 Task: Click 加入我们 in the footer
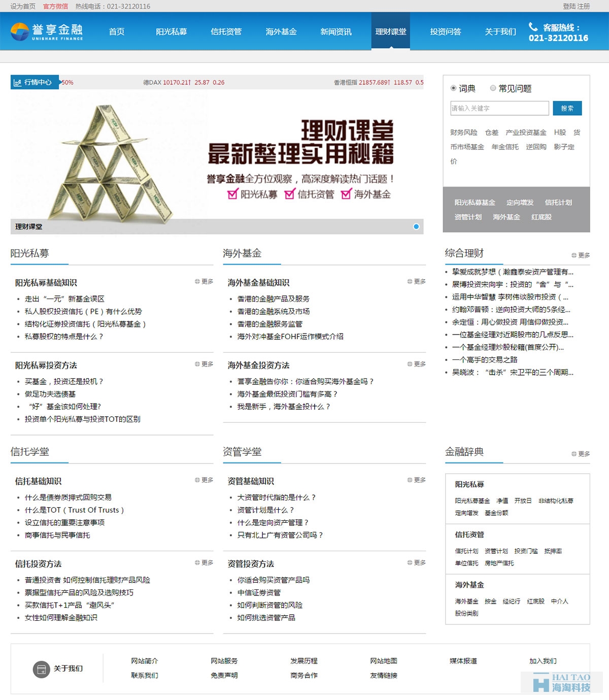(x=543, y=661)
